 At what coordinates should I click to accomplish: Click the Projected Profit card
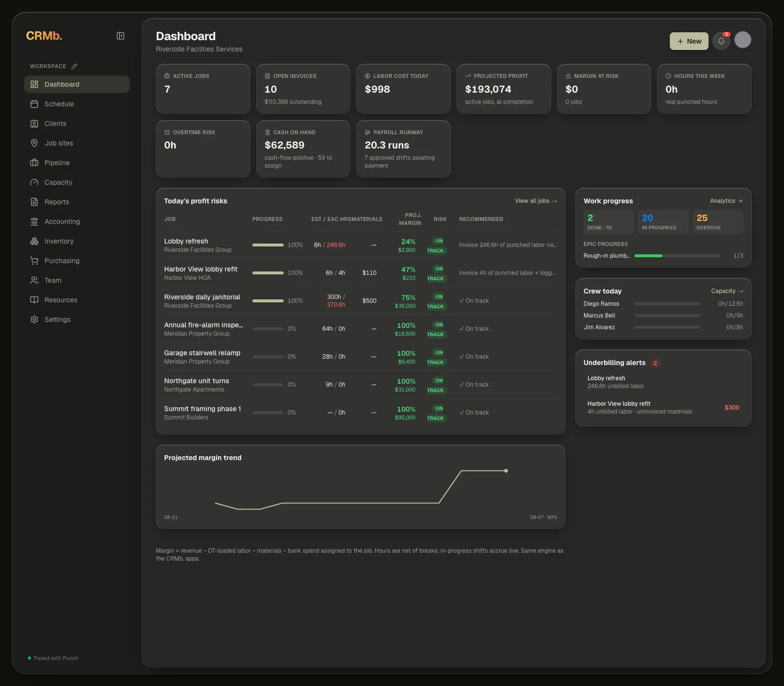pos(504,89)
